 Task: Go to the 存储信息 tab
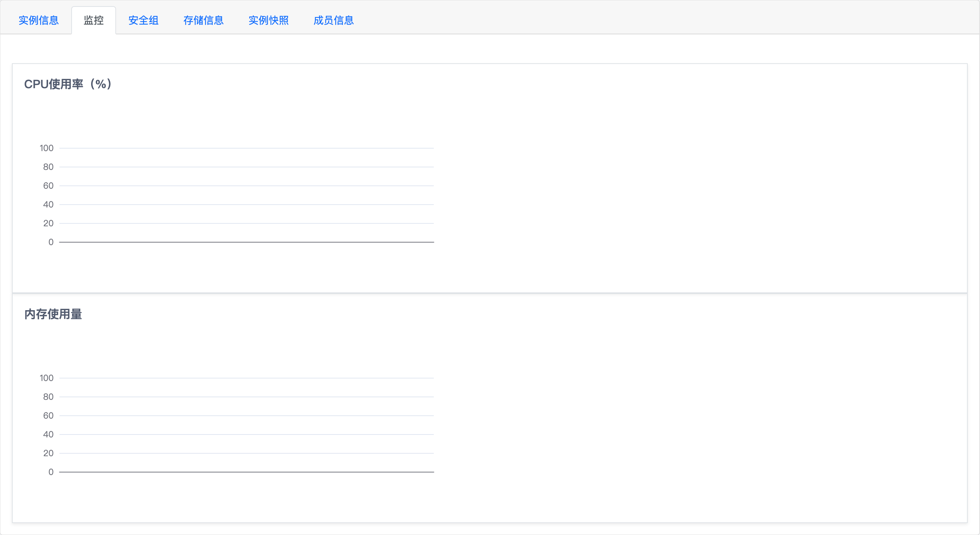pyautogui.click(x=204, y=20)
